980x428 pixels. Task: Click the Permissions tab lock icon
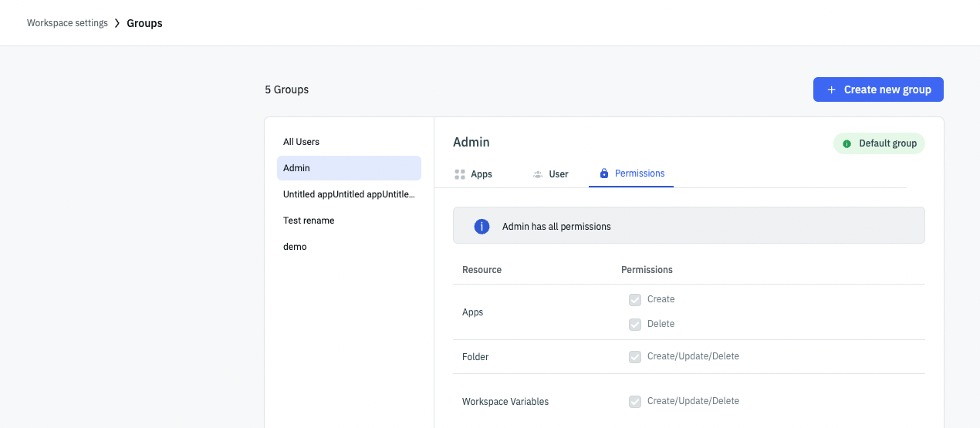604,174
